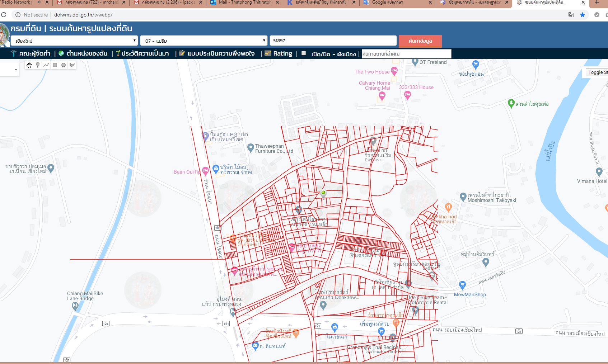Select the marker drawing tool
The image size is (608, 364).
[38, 65]
